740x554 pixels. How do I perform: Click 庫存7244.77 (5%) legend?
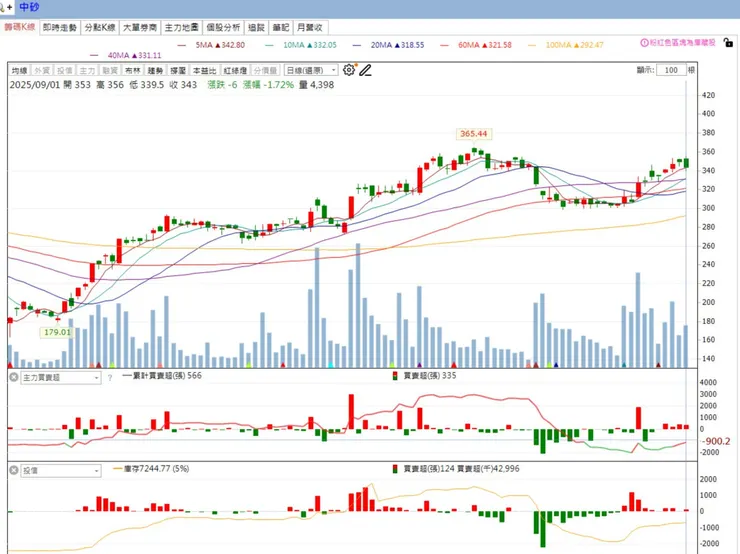[x=151, y=469]
